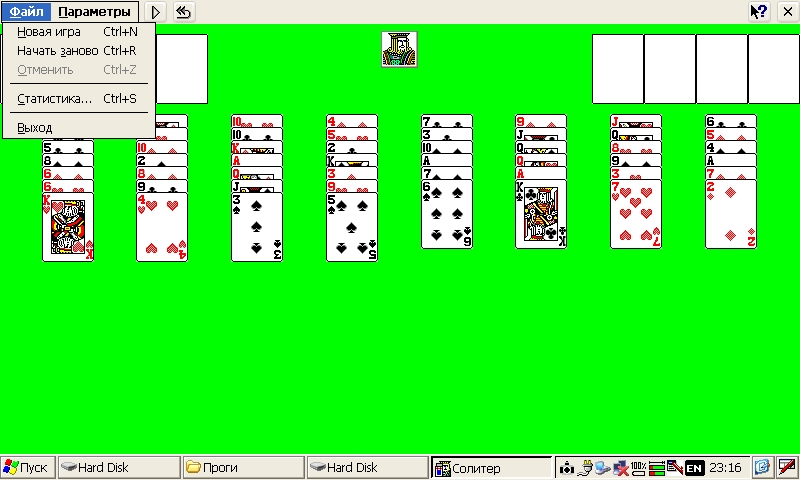The image size is (800, 480).
Task: Click the input panel icon with a red pen on the taskbar
Action: (786, 467)
